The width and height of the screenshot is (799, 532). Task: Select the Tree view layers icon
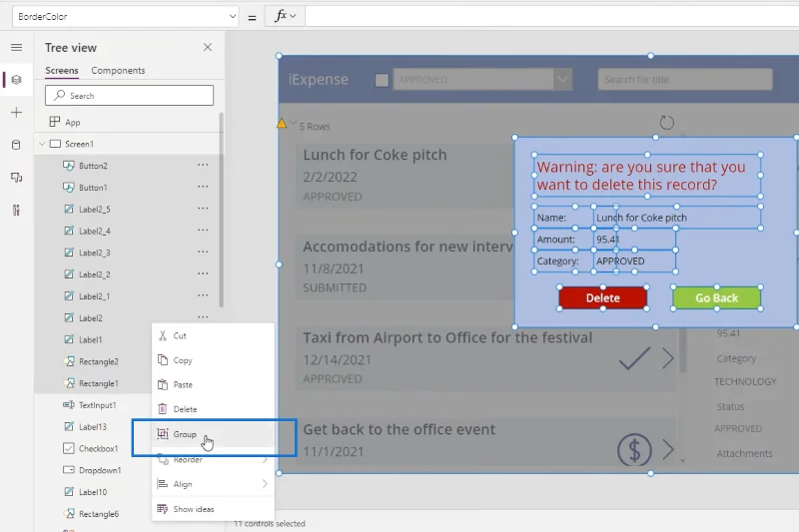[16, 80]
